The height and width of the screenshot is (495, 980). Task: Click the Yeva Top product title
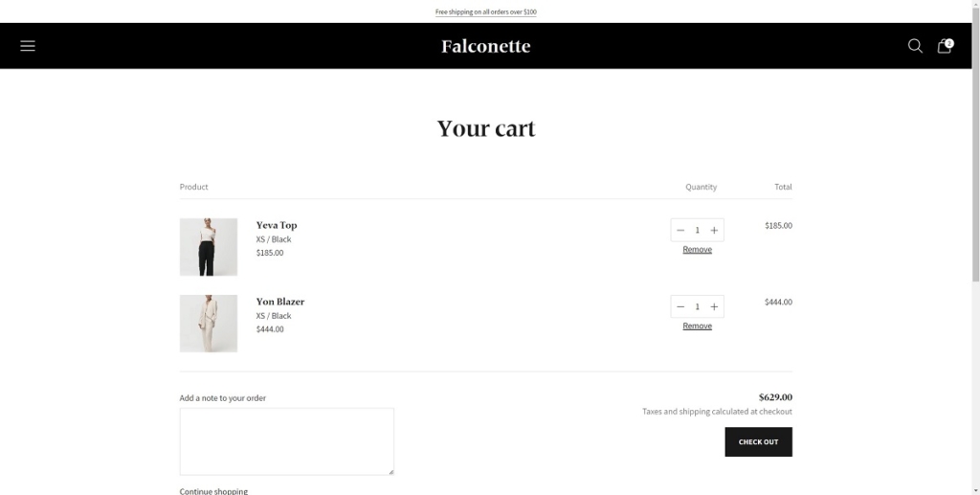tap(277, 225)
